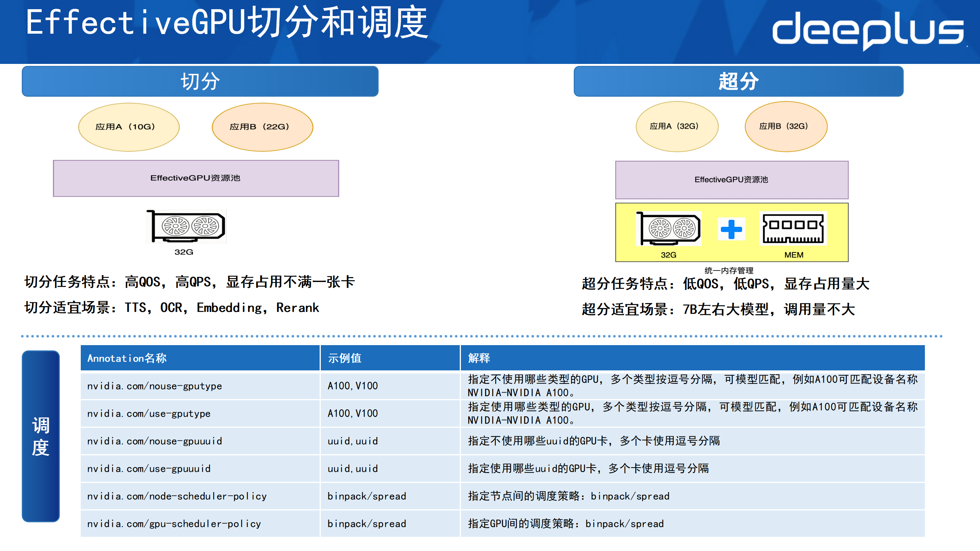Click the 切分 header banner
The width and height of the screenshot is (980, 551).
click(200, 81)
